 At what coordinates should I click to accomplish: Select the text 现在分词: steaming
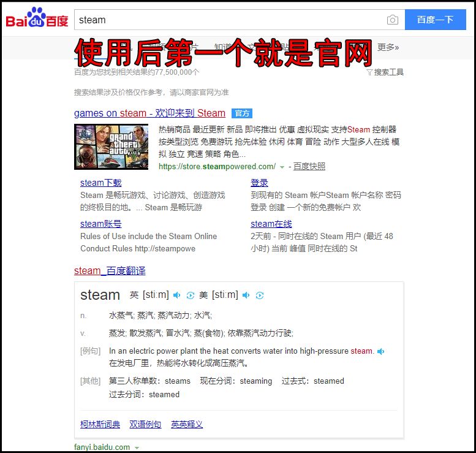tap(236, 381)
